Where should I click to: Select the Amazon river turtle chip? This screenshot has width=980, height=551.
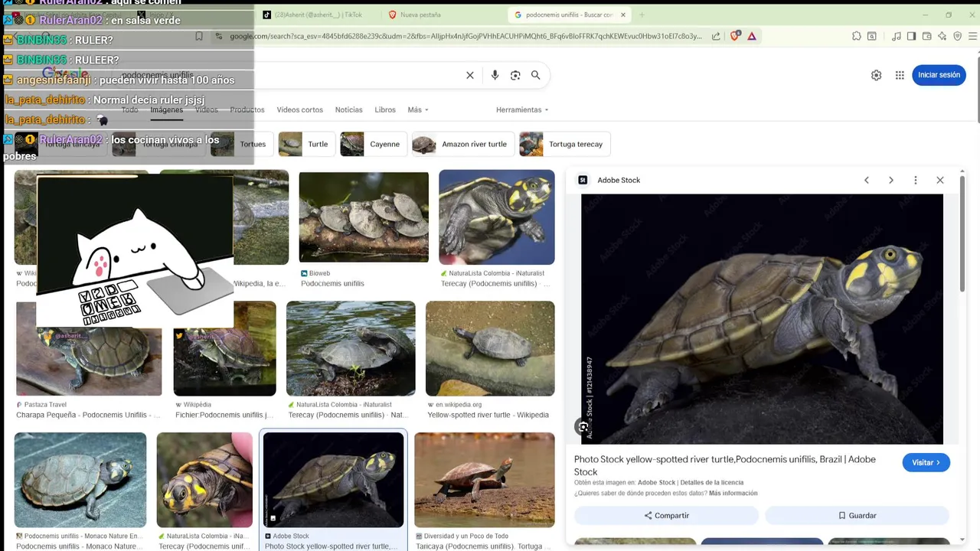pos(462,144)
